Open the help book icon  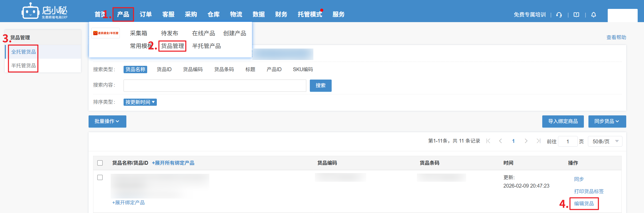coord(576,15)
